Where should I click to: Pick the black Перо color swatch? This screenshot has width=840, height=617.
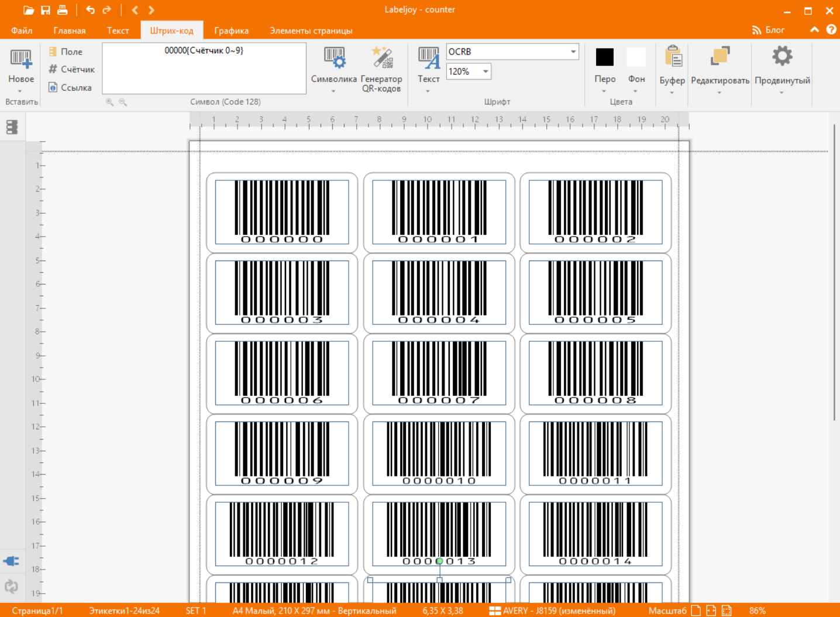pyautogui.click(x=604, y=57)
